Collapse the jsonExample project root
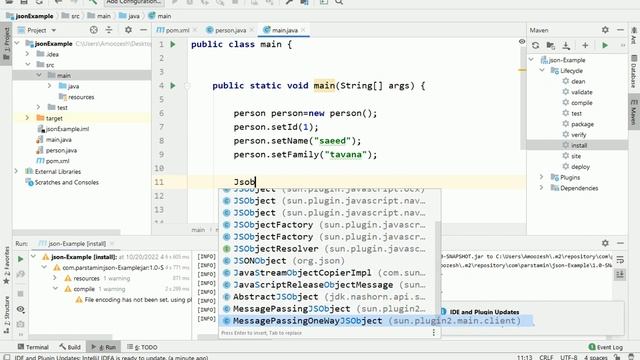The width and height of the screenshot is (640, 360). pyautogui.click(x=17, y=43)
